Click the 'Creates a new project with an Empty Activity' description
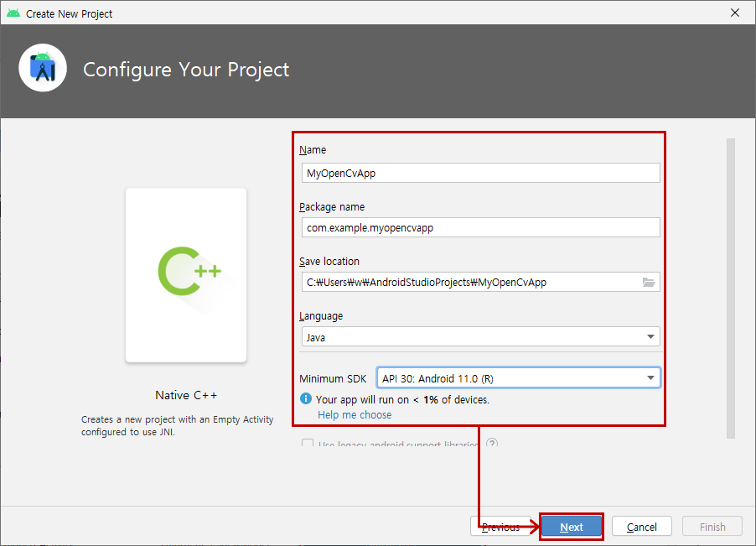This screenshot has width=756, height=546. (x=177, y=425)
